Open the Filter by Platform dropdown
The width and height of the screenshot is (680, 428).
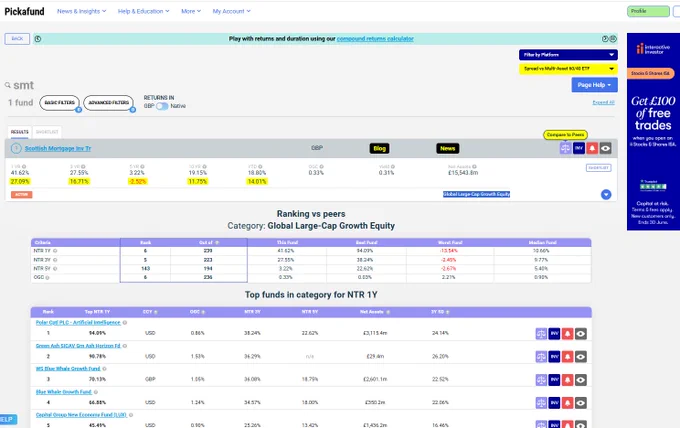(568, 55)
